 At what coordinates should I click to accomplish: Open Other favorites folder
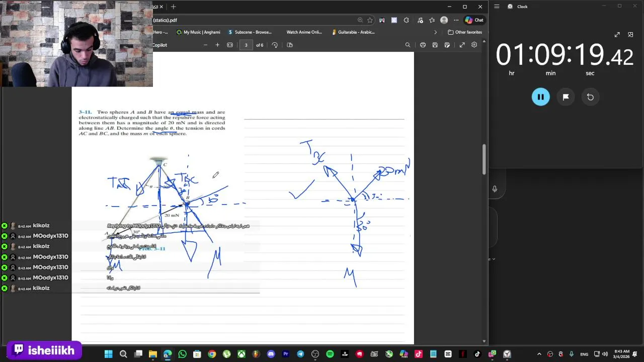tap(465, 32)
